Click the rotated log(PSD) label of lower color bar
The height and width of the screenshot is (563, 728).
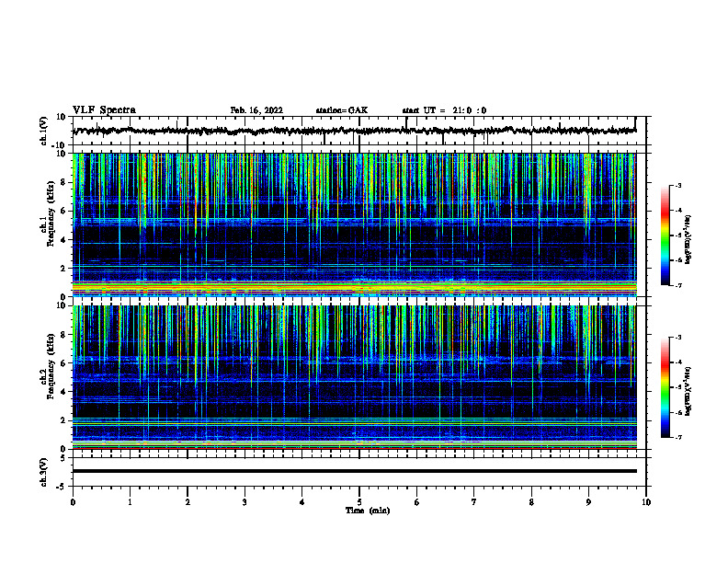click(x=688, y=393)
